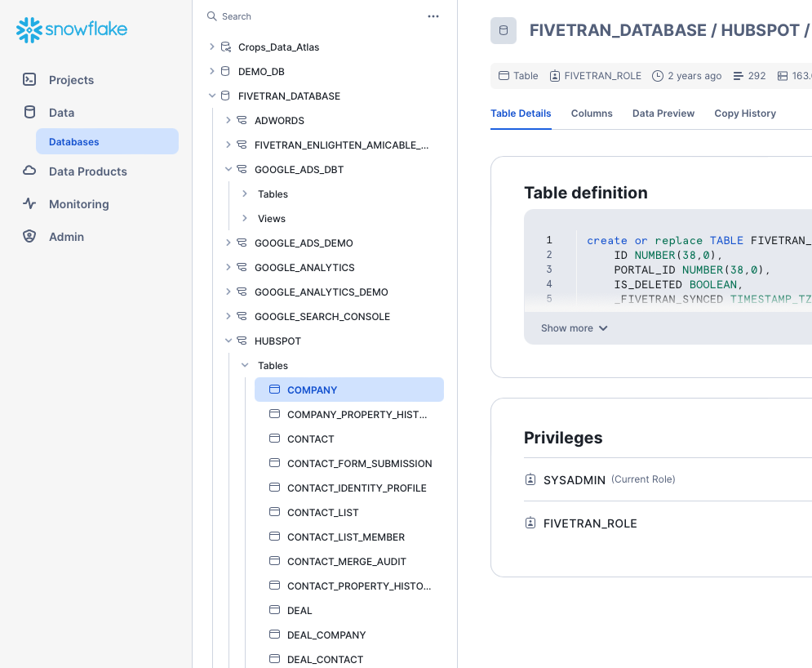This screenshot has height=668, width=812.
Task: Open Data Products in the sidebar
Action: tap(87, 171)
